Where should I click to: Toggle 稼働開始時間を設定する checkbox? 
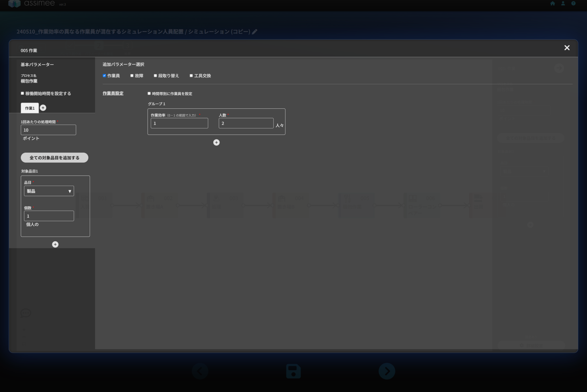(22, 93)
